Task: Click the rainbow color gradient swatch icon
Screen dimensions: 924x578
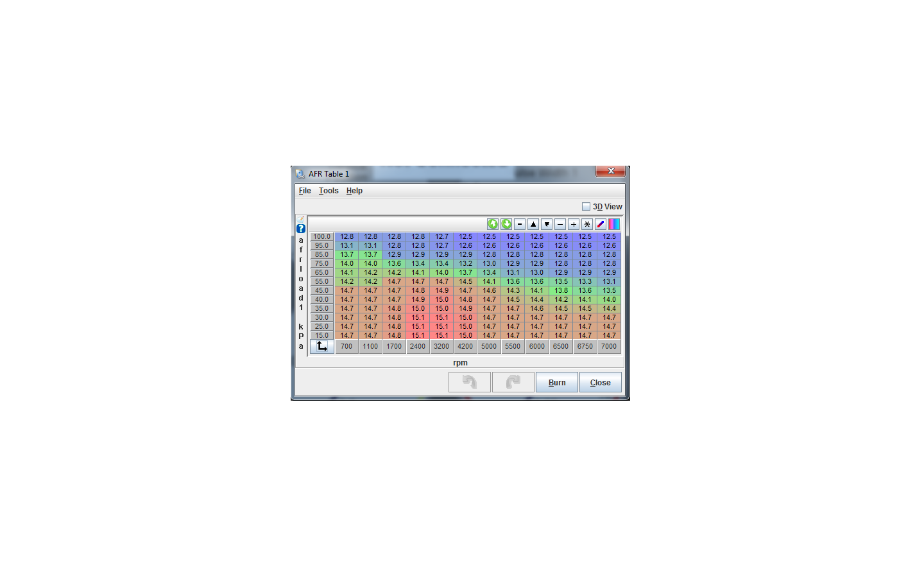Action: point(614,224)
